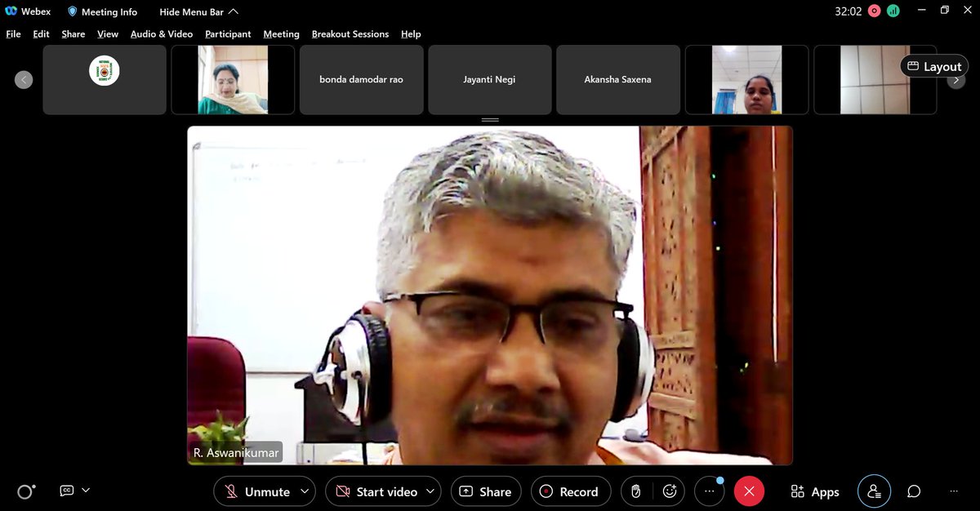
Task: Expand closed caption options arrow
Action: (86, 491)
